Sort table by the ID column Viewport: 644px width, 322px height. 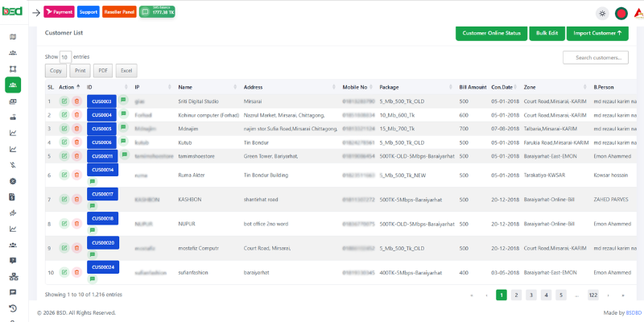click(x=90, y=87)
